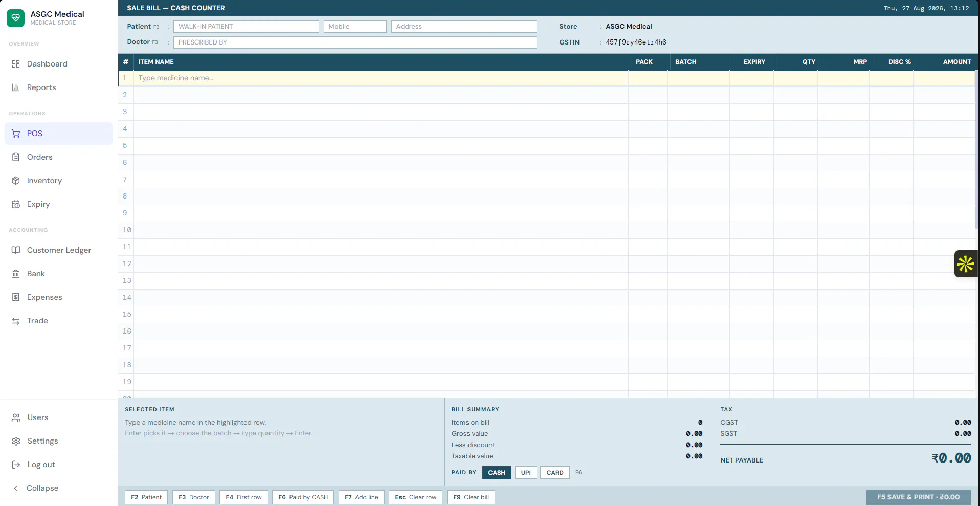Click the Customer Ledger book icon
980x506 pixels.
click(x=16, y=250)
